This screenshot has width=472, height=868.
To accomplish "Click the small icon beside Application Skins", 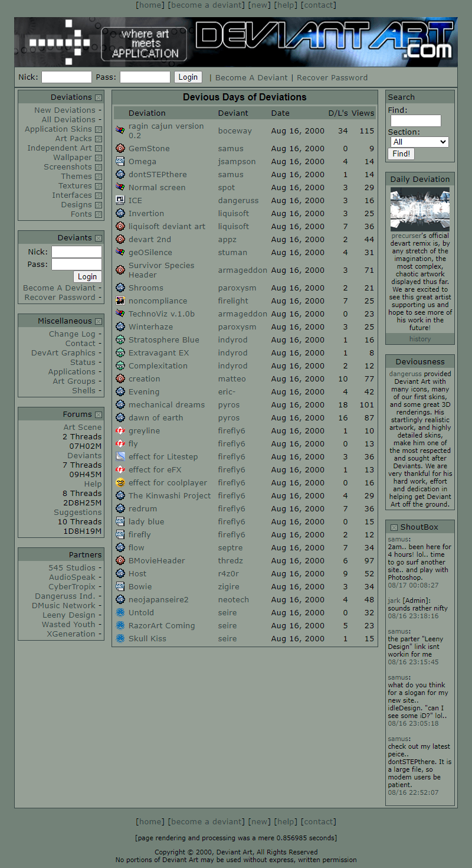I will coord(99,129).
